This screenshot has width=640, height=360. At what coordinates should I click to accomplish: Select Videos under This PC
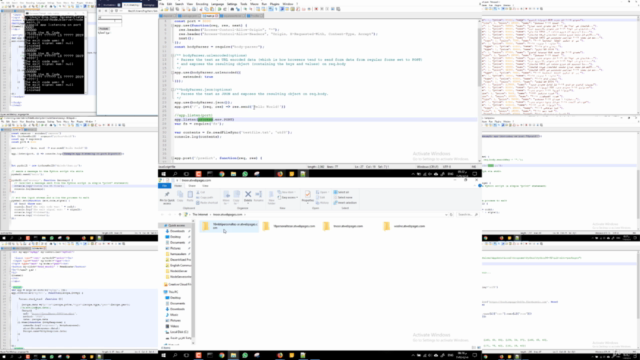[x=173, y=326]
